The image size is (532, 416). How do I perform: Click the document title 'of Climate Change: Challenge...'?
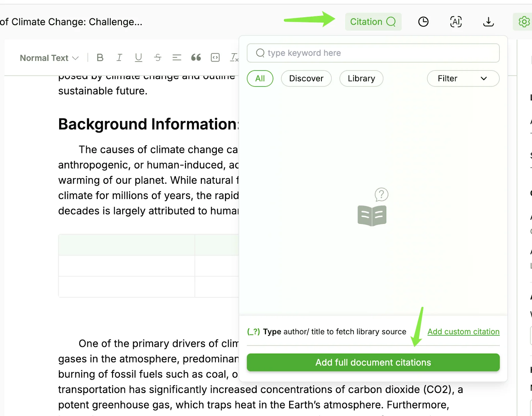71,22
